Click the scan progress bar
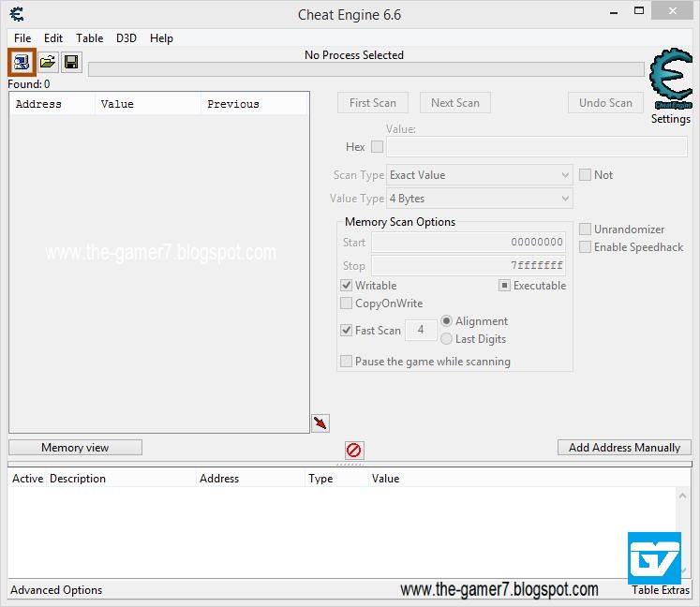700x607 pixels. pos(366,69)
